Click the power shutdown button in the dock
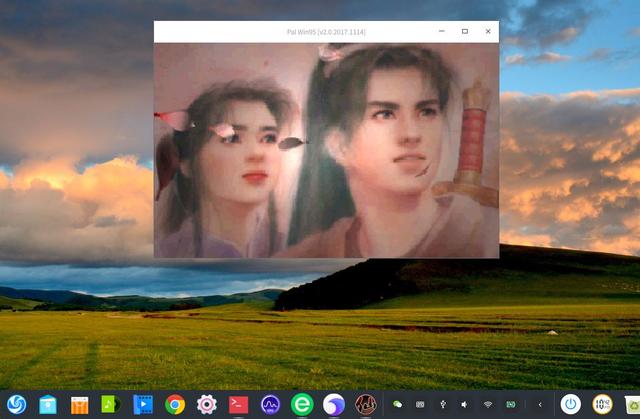The image size is (640, 419). pyautogui.click(x=571, y=404)
